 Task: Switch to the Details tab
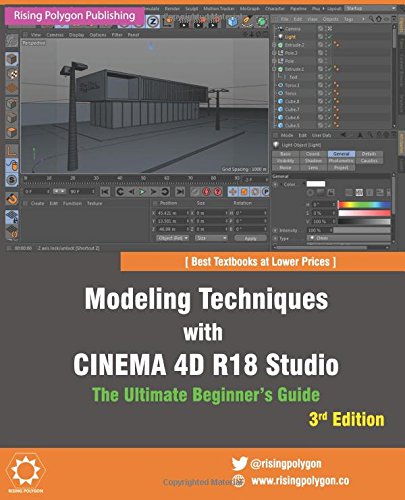pos(369,154)
